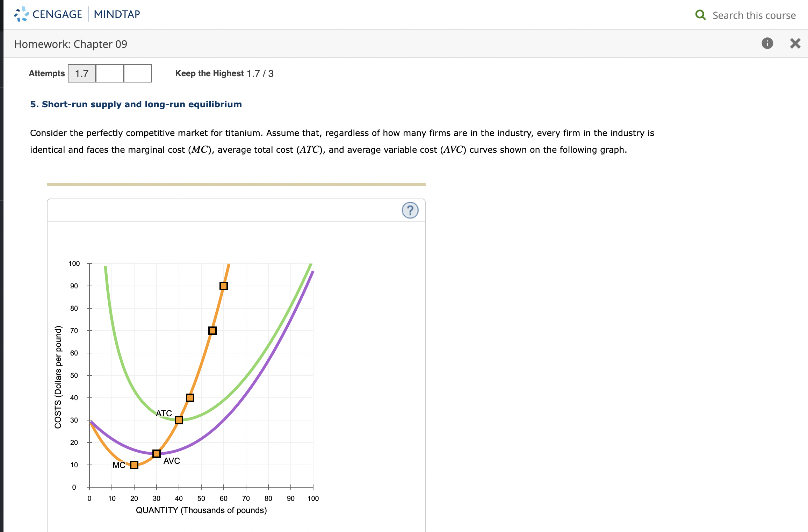Image resolution: width=808 pixels, height=532 pixels.
Task: Open the heading 5. Short-run supply and long-run equilibrium
Action: click(x=136, y=104)
